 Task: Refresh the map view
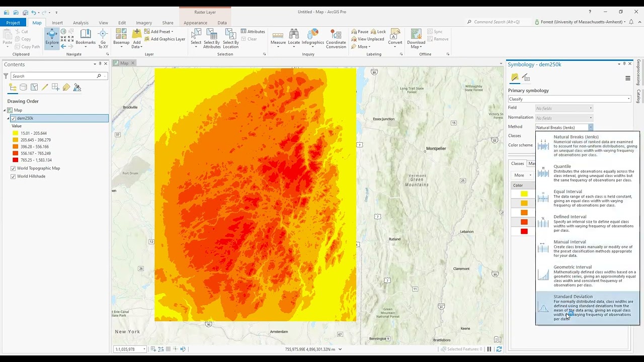pyautogui.click(x=499, y=349)
